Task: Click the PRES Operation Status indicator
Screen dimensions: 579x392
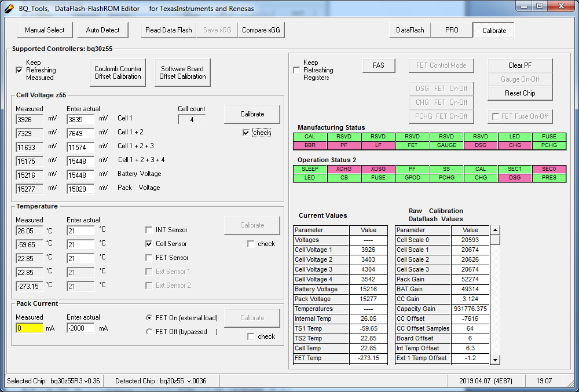Action: point(549,178)
